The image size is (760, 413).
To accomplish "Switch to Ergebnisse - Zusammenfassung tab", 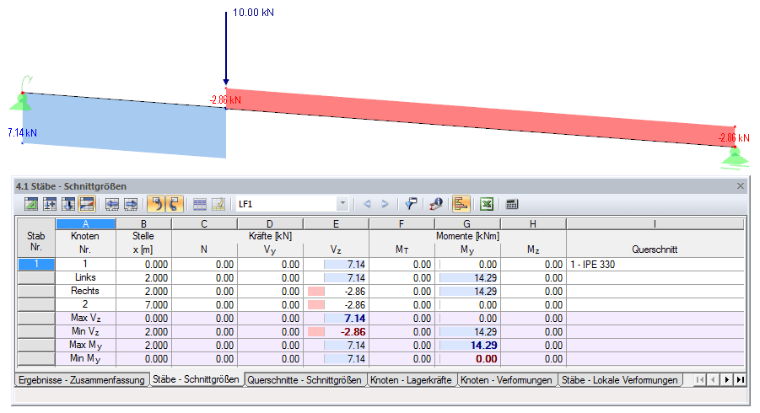I will 81,380.
